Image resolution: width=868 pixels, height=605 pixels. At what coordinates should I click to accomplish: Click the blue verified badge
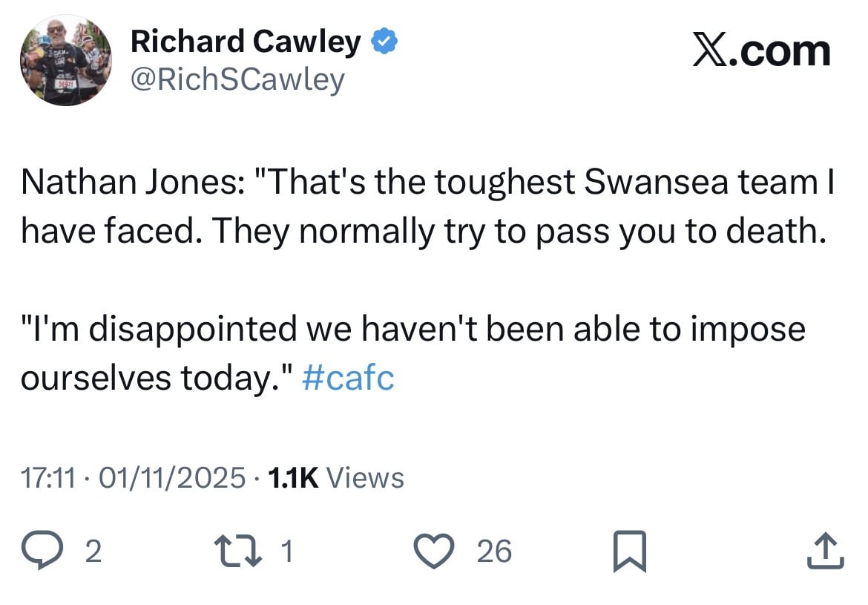pos(384,43)
